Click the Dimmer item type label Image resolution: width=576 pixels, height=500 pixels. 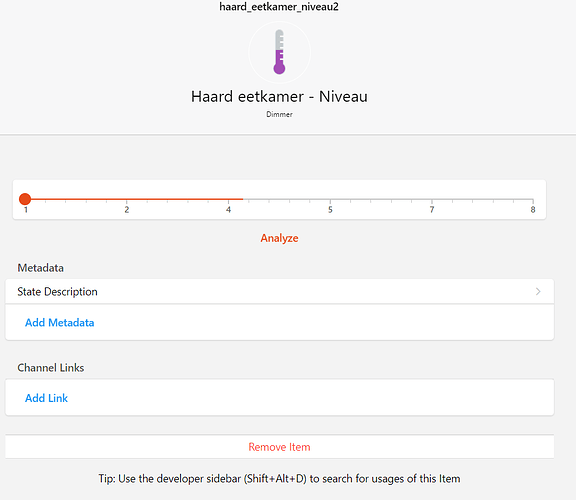[x=279, y=114]
